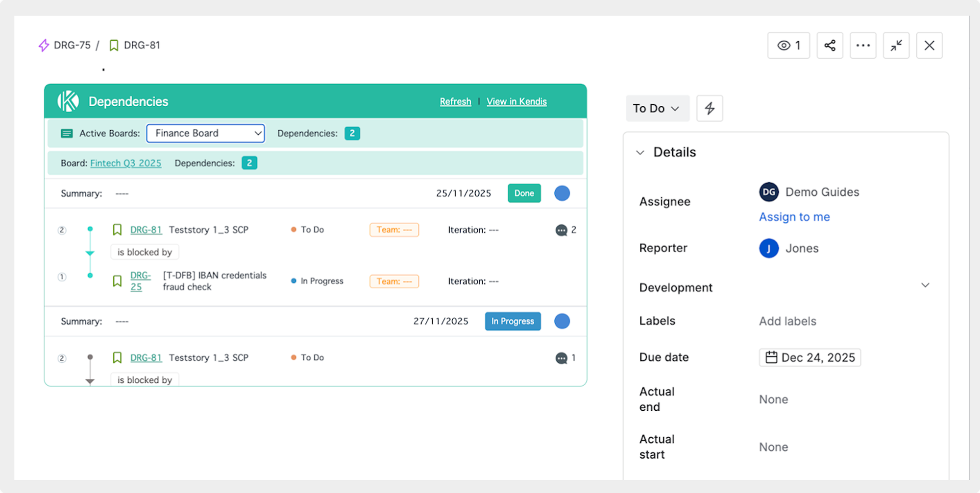This screenshot has width=980, height=493.
Task: Click Assign to me
Action: tap(794, 216)
